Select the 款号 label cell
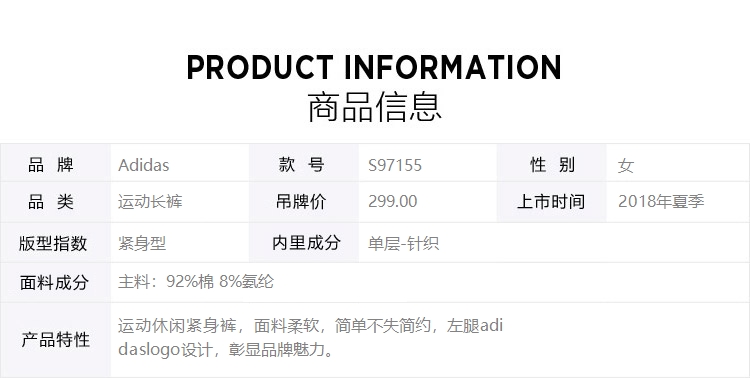This screenshot has height=378, width=750. 304,163
